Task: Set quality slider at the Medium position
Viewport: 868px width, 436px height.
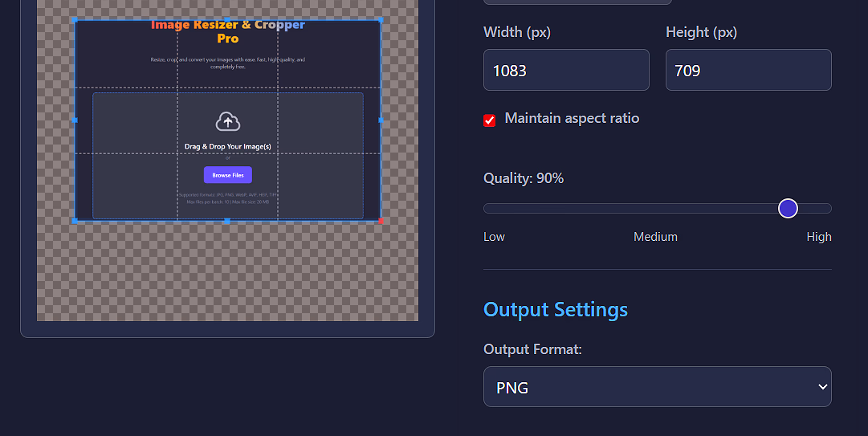Action: 657,209
